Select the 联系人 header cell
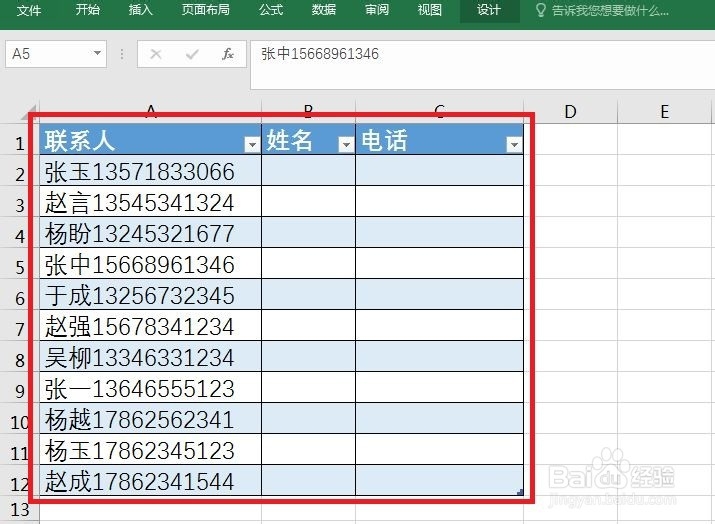 click(150, 139)
